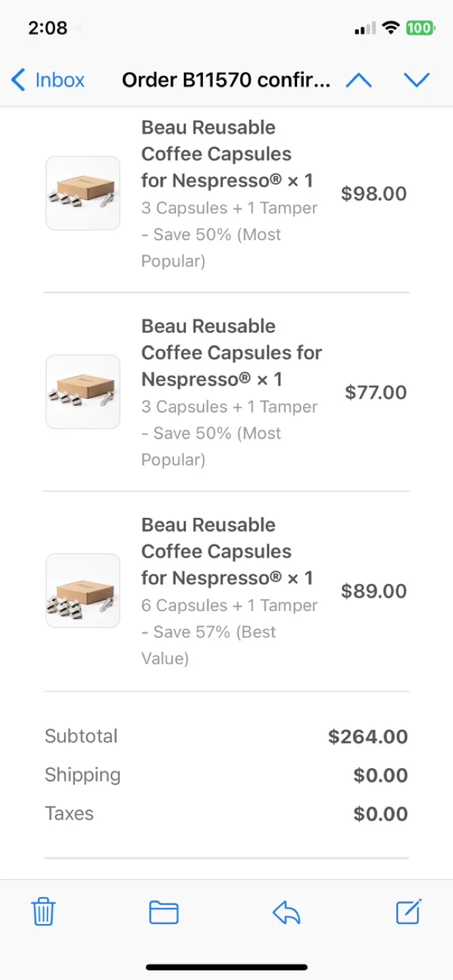Screen dimensions: 453x980
Task: Collapse the message using the upward arrow
Action: point(359,80)
